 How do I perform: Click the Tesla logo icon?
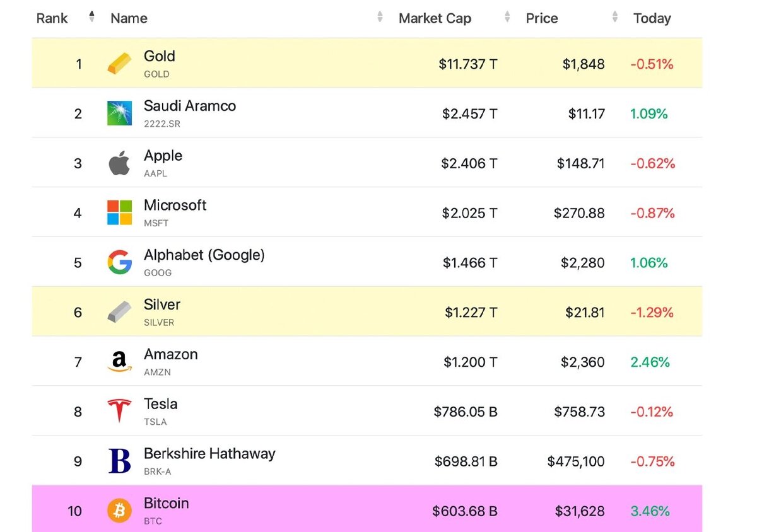(119, 412)
